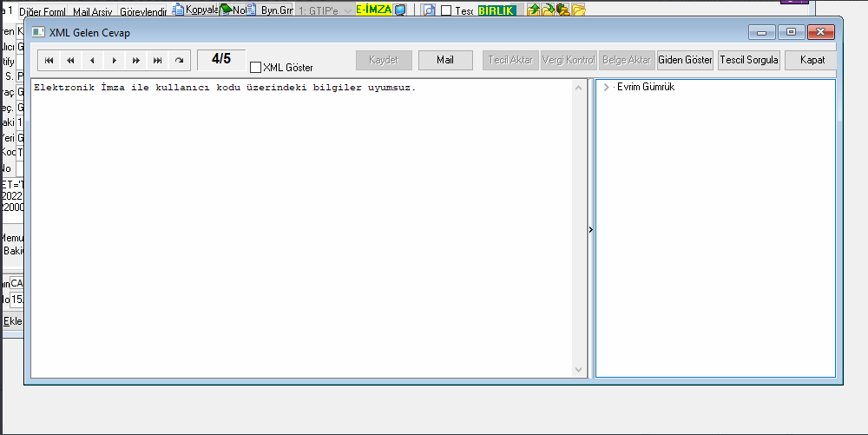Open the Diğer Form tab in background window
The width and height of the screenshot is (868, 435).
(43, 11)
